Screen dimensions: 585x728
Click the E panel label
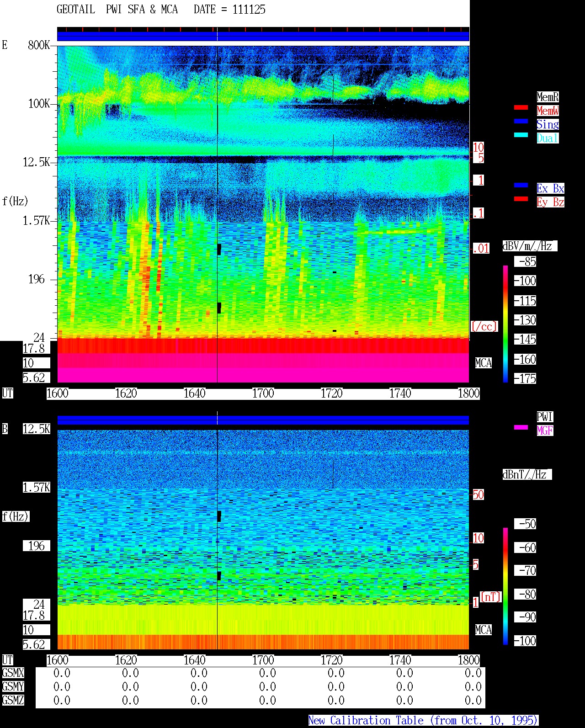[x=5, y=45]
